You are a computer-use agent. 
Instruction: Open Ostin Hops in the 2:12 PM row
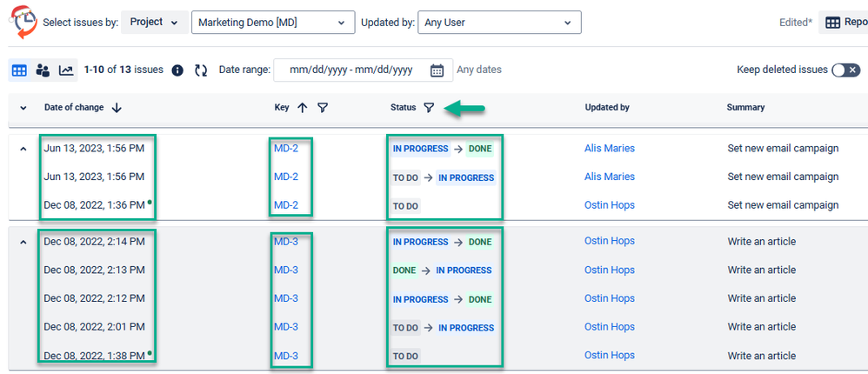[610, 298]
